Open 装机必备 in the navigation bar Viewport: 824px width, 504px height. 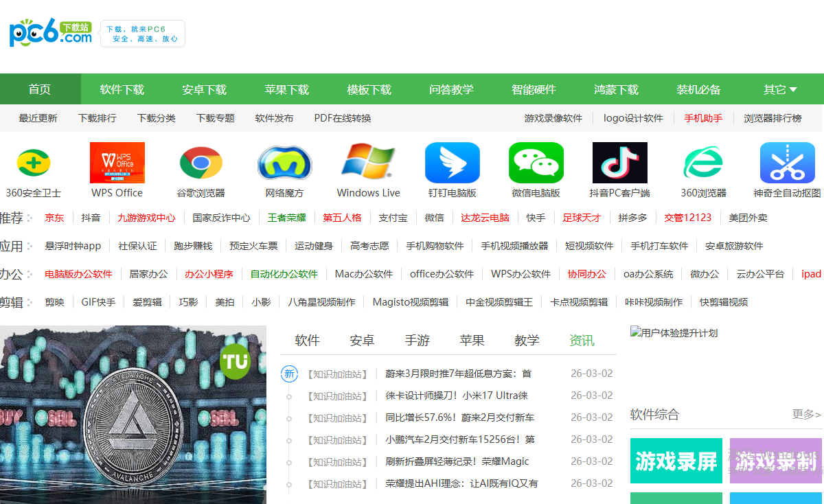(699, 89)
